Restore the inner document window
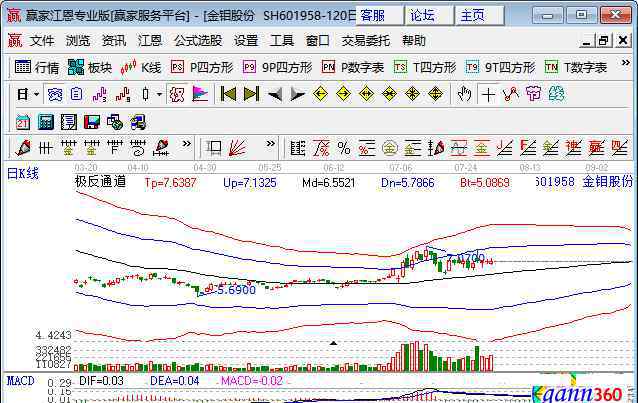The height and width of the screenshot is (403, 638). click(x=604, y=40)
